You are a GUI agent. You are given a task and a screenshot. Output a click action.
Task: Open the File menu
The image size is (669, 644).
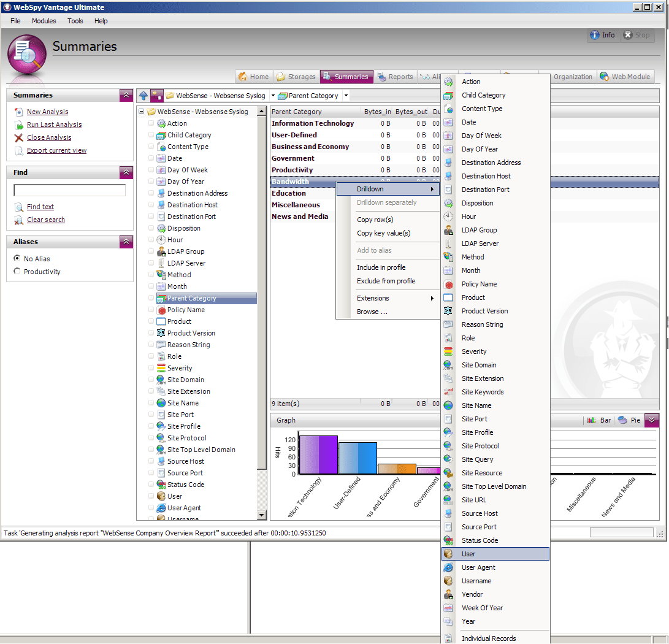tap(15, 21)
